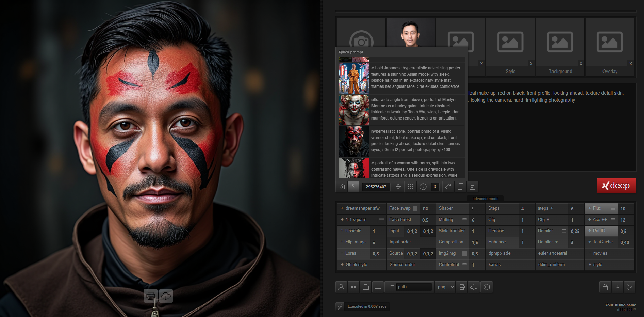Toggle the Flip image option

[x=353, y=242]
